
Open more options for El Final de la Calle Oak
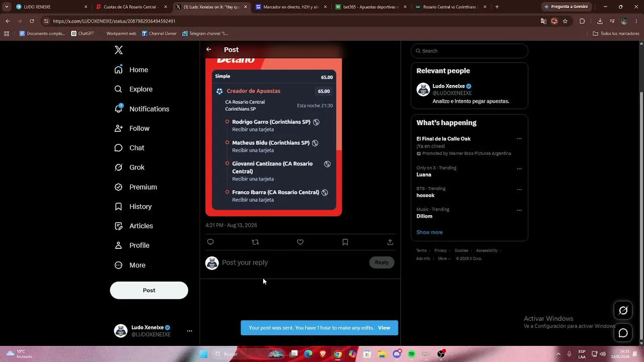(x=519, y=139)
